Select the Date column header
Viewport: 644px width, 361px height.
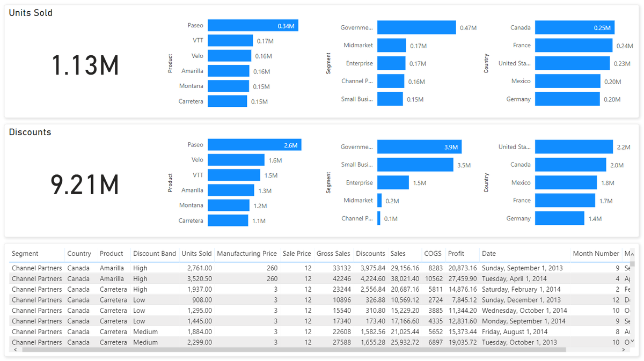click(488, 253)
